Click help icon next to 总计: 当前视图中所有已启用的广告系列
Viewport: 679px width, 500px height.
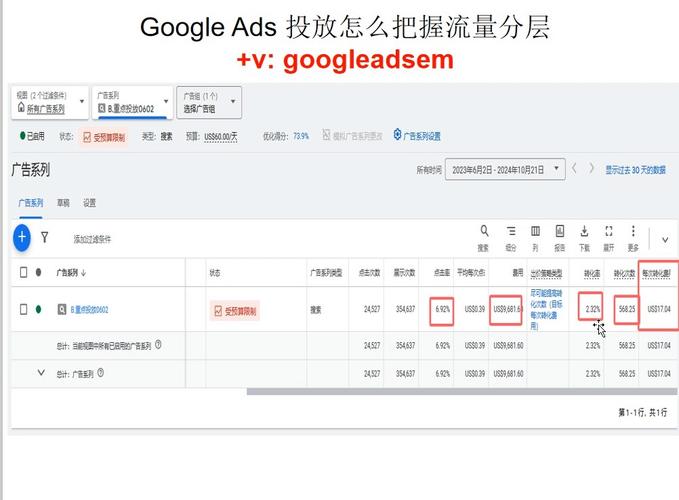(158, 345)
